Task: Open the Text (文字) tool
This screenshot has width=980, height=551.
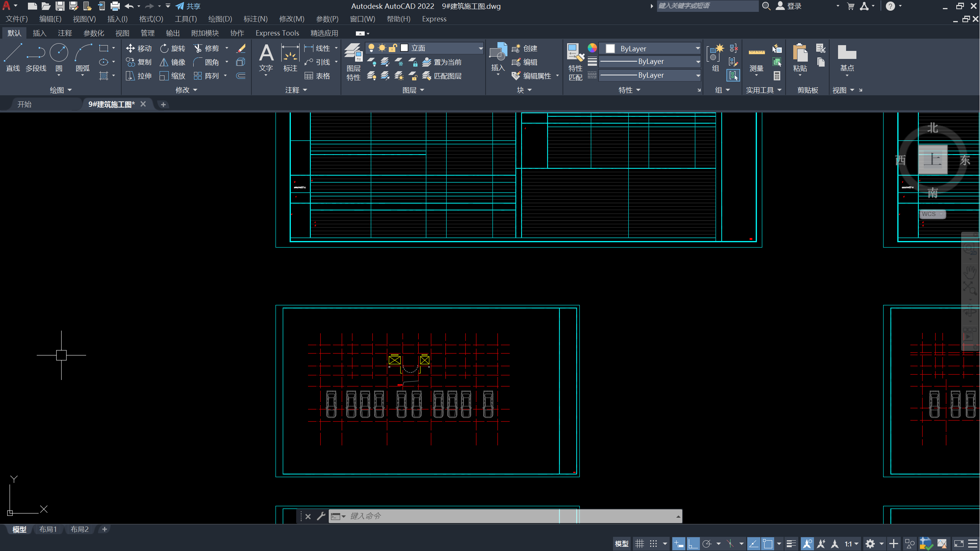Action: [x=266, y=57]
